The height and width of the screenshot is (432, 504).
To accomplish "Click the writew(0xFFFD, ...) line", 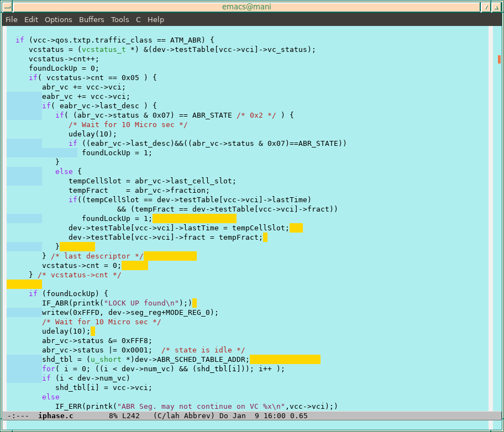I will [130, 313].
